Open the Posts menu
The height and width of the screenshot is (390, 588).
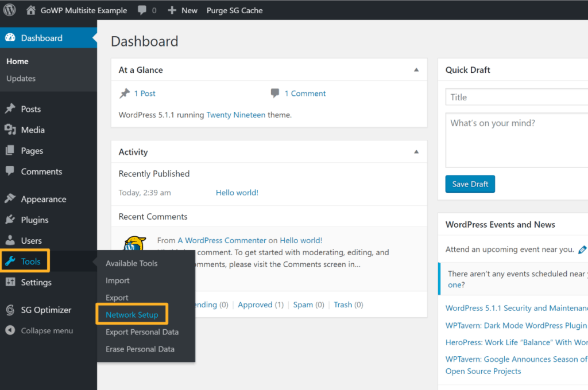pos(31,109)
